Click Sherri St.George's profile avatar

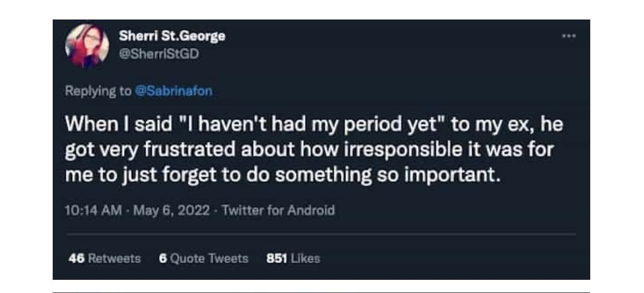(87, 46)
